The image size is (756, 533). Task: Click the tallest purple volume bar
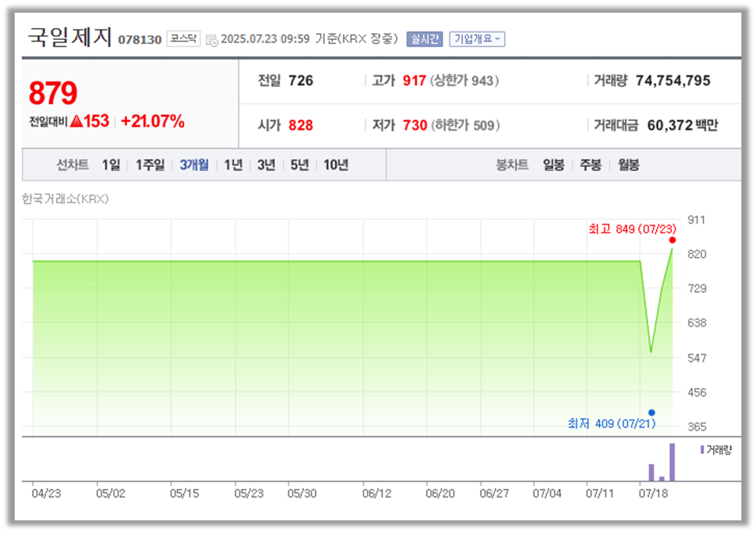click(672, 462)
